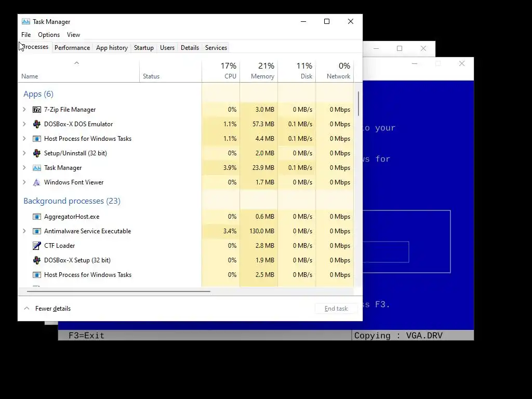Sort by Memory column header

tap(259, 72)
